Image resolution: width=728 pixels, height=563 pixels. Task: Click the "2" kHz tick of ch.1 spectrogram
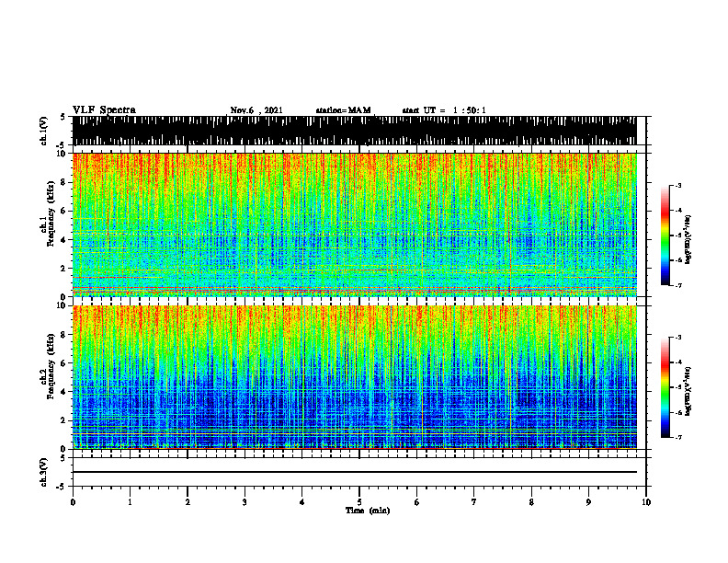tap(63, 269)
